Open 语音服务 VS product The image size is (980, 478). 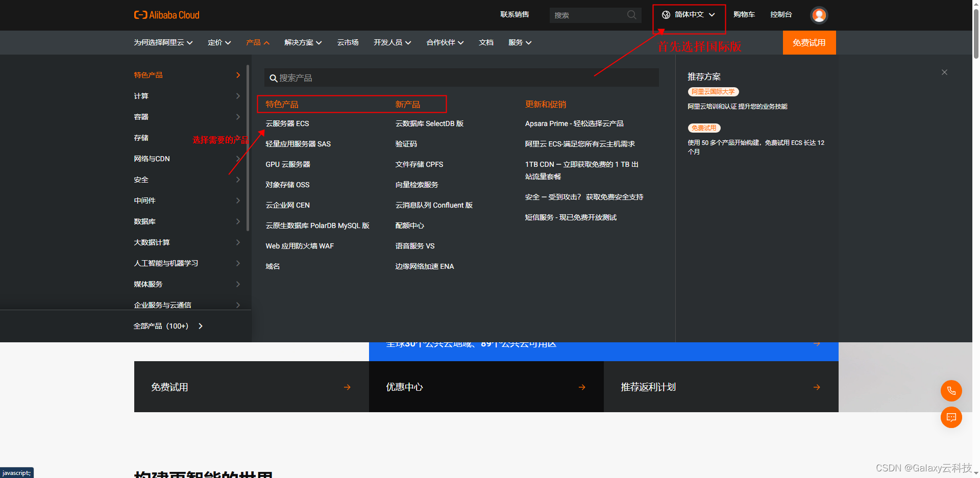tap(415, 246)
